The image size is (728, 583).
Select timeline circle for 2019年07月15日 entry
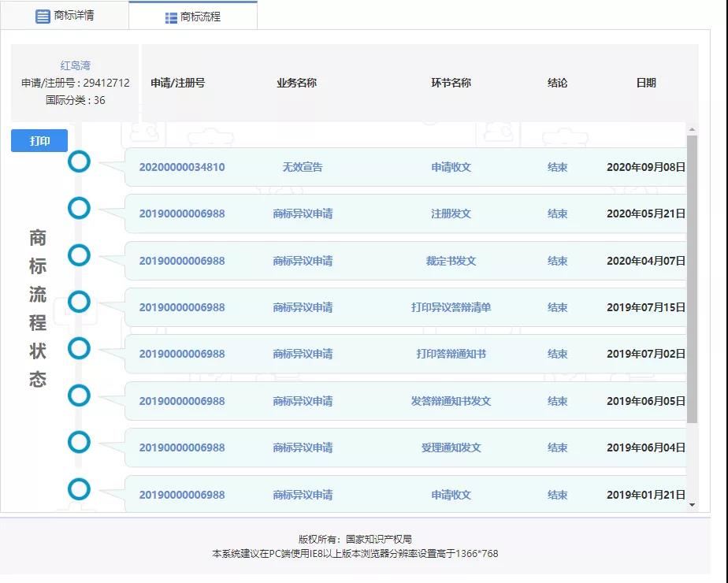pos(79,302)
